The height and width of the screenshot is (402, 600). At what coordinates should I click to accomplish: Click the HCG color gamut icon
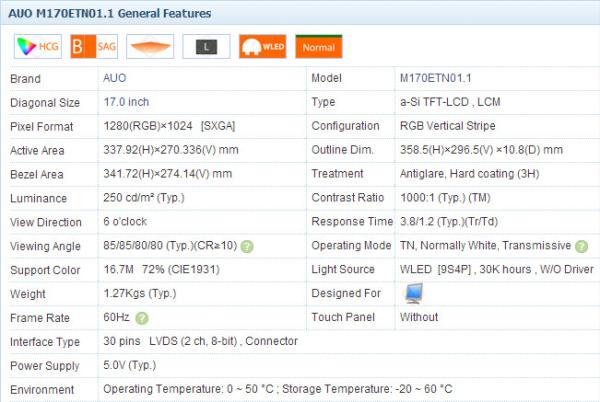click(x=38, y=46)
